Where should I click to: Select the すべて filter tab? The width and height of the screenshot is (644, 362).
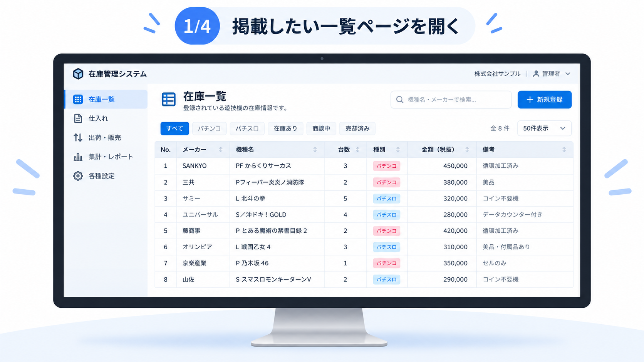(x=175, y=128)
